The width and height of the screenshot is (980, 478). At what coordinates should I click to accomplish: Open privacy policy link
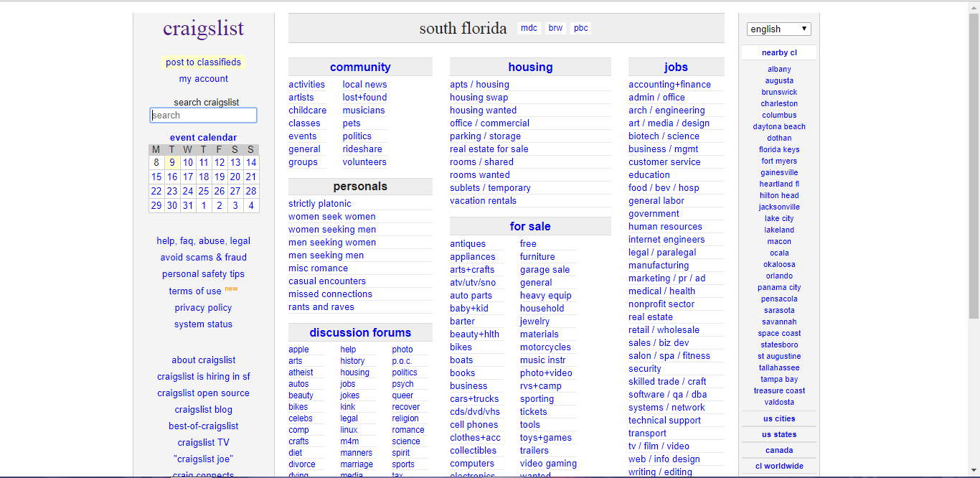pos(203,308)
